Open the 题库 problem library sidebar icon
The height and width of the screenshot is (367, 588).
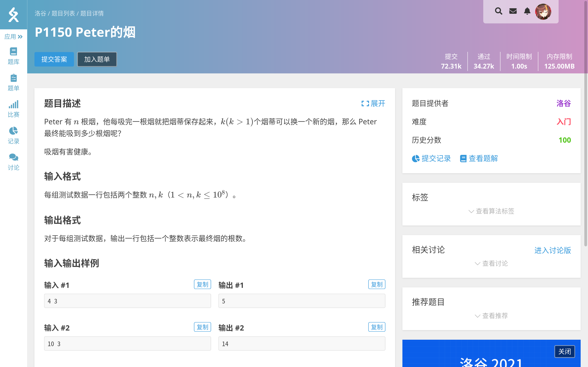[13, 55]
